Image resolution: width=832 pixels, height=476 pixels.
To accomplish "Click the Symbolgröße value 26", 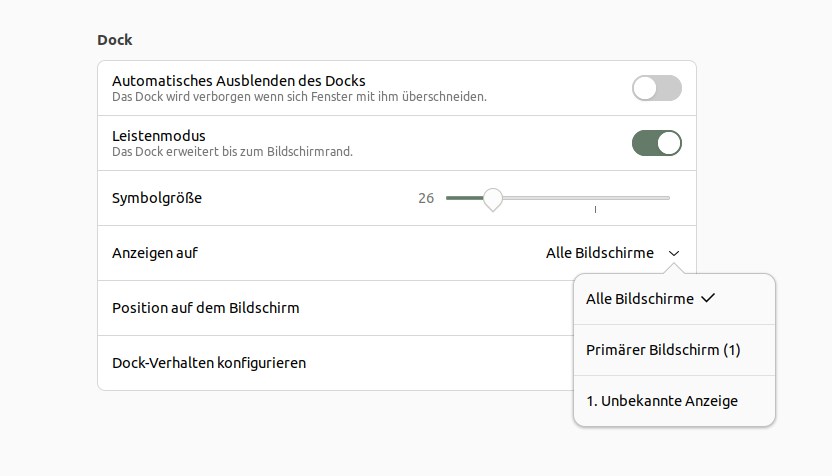I will tap(426, 198).
